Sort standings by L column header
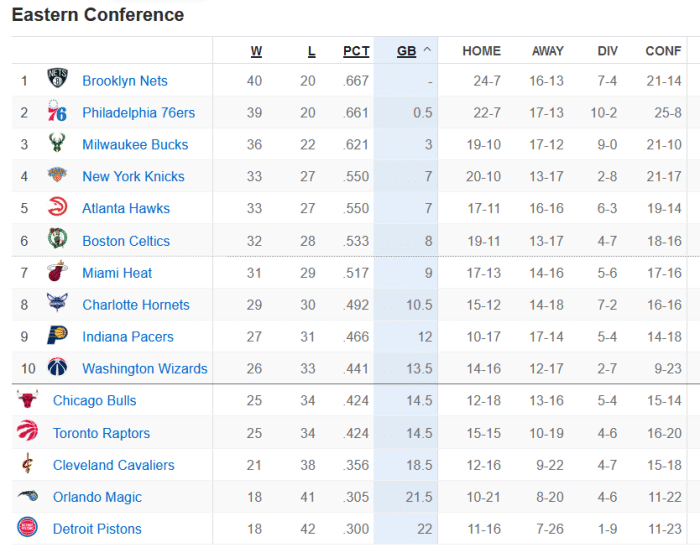This screenshot has width=700, height=553. coord(311,51)
